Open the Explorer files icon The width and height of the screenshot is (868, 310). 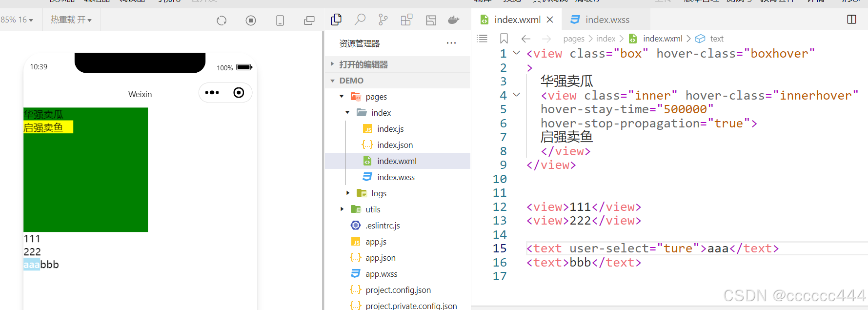coord(336,20)
